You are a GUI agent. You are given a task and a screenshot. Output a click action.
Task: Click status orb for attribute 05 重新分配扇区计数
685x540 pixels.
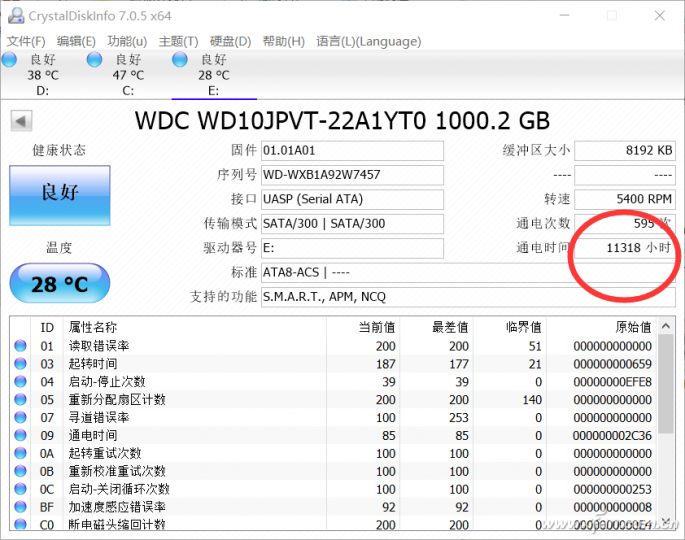point(21,400)
